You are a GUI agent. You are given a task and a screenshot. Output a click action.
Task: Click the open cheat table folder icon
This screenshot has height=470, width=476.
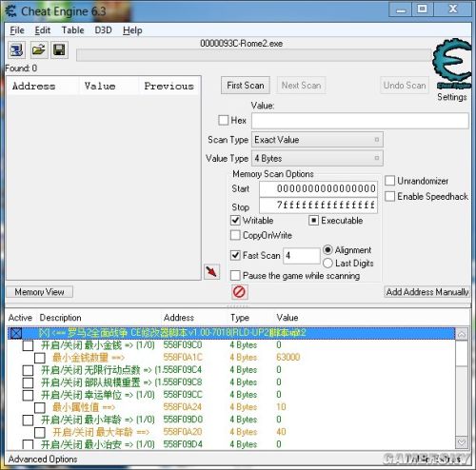pyautogui.click(x=39, y=50)
